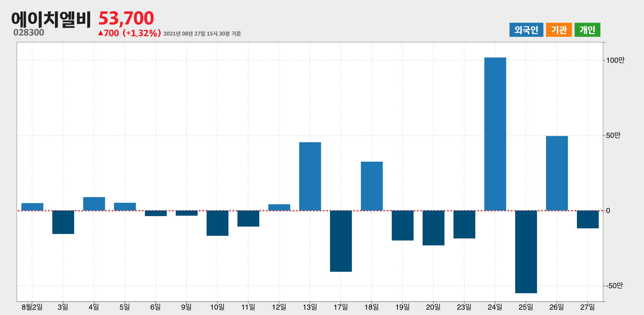Click the small negative bar for 6일
The width and height of the screenshot is (644, 315).
pos(156,213)
